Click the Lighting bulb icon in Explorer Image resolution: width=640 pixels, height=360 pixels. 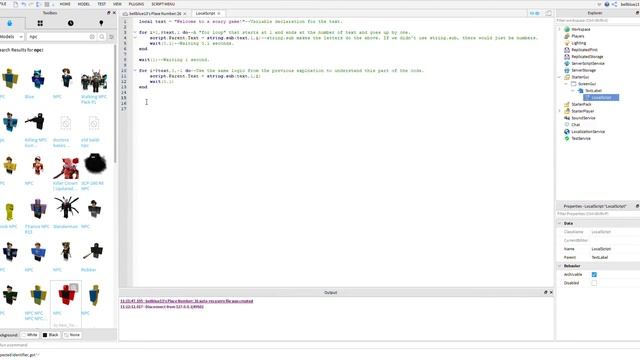567,43
